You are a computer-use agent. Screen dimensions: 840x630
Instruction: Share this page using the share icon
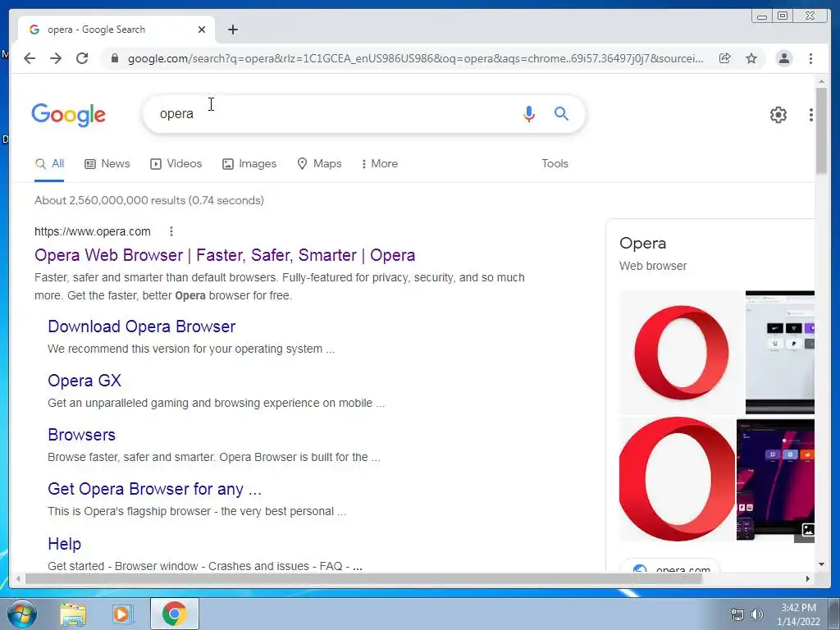[725, 58]
